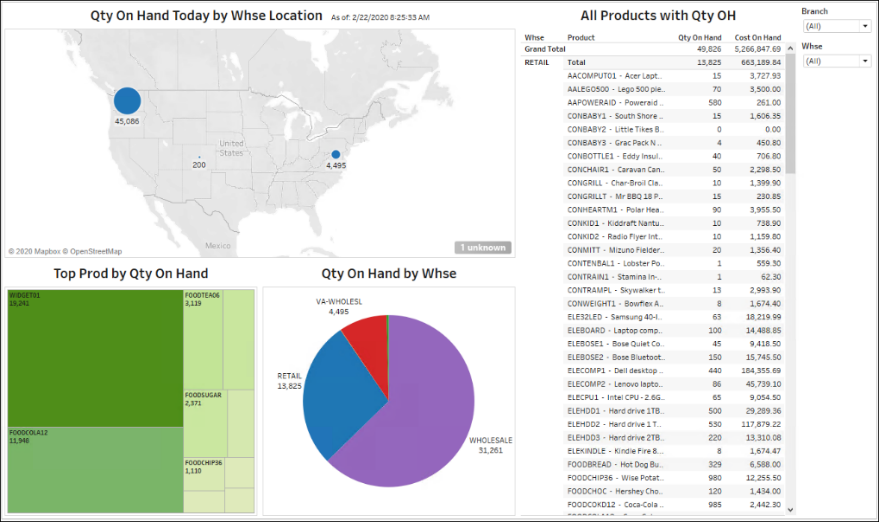Click the scroll down arrow of the product table

coord(790,510)
